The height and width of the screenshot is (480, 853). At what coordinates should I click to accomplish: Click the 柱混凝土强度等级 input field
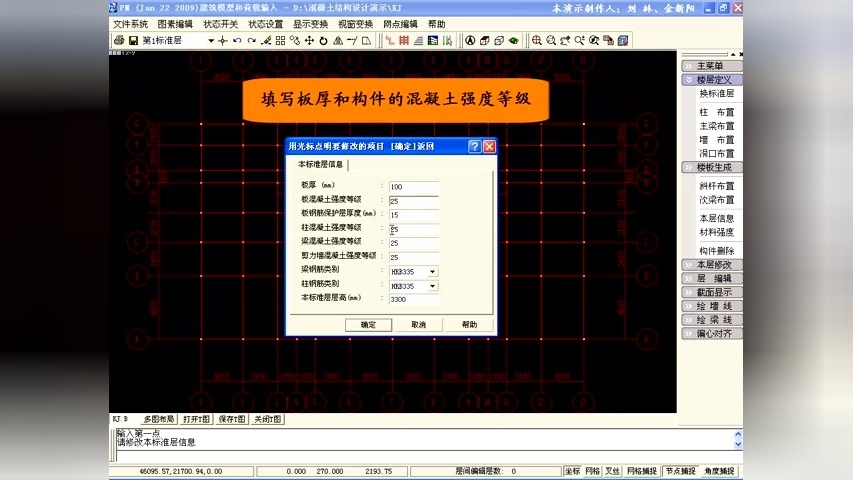414,229
